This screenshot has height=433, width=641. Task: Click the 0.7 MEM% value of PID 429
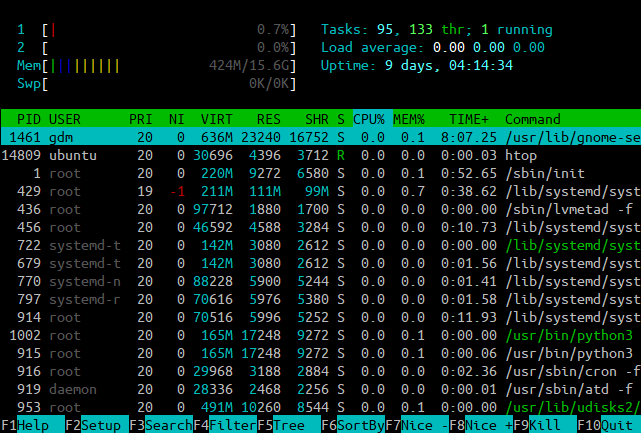point(413,191)
